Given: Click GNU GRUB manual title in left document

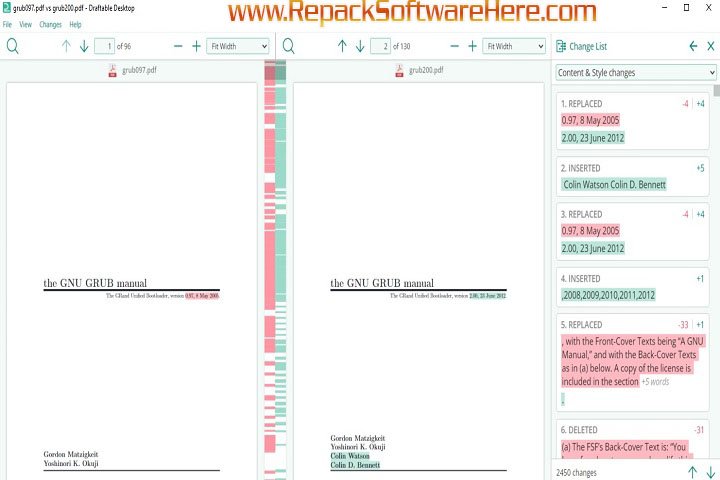Looking at the screenshot, I should click(x=95, y=283).
